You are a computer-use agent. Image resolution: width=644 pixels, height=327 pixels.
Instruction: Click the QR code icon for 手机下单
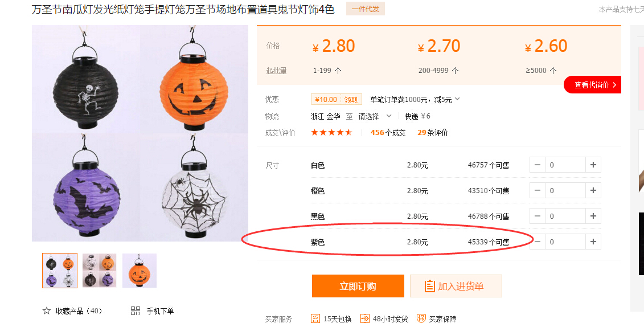[136, 311]
